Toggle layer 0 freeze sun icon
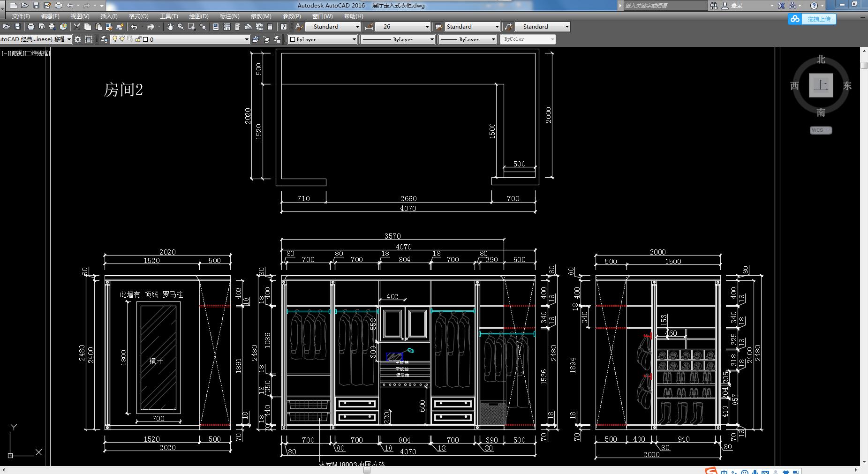Viewport: 868px width, 474px height. 122,39
